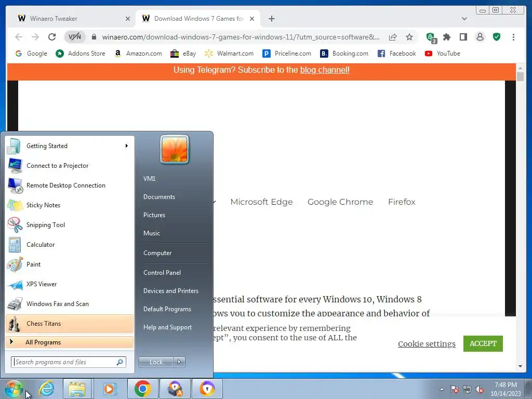Go forward in Chrome
532x399 pixels.
35,37
